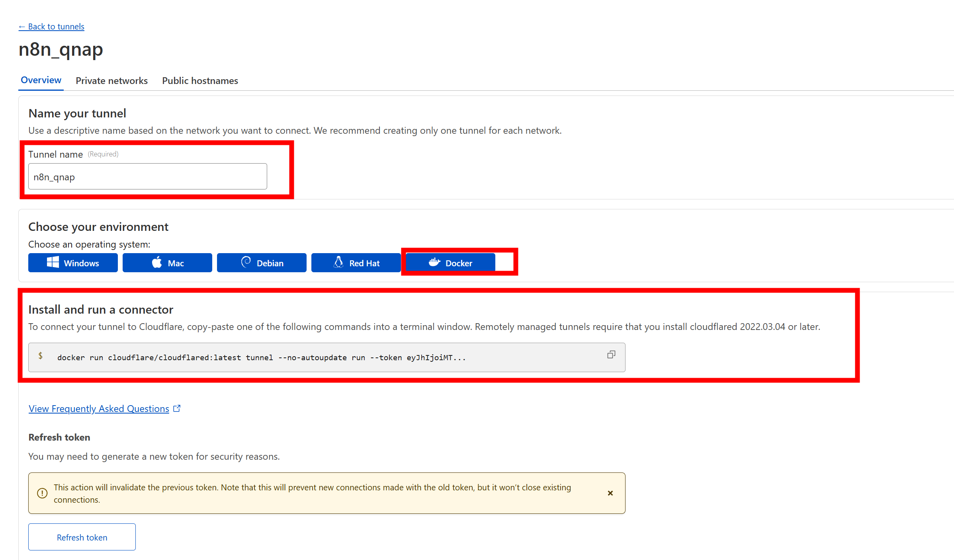This screenshot has width=954, height=560.
Task: Click the Refresh token button
Action: tap(82, 537)
